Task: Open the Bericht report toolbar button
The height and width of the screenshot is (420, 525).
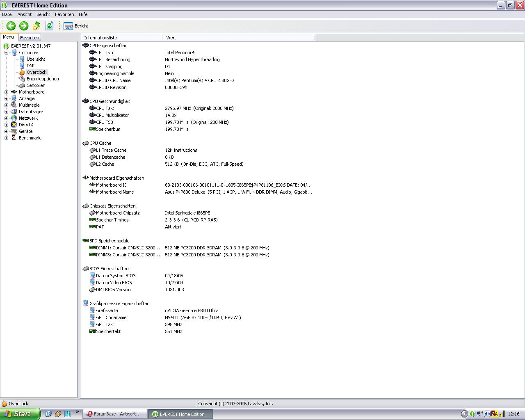Action: pyautogui.click(x=76, y=26)
